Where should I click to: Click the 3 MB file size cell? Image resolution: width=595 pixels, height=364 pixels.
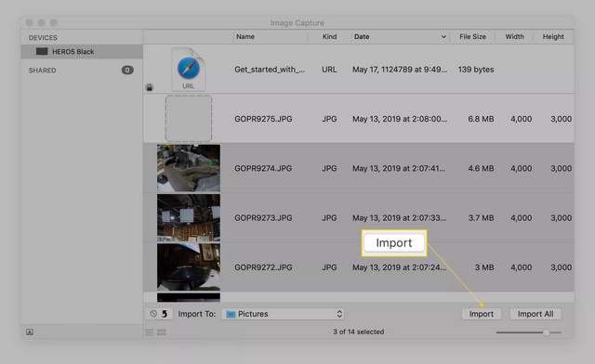pos(484,267)
